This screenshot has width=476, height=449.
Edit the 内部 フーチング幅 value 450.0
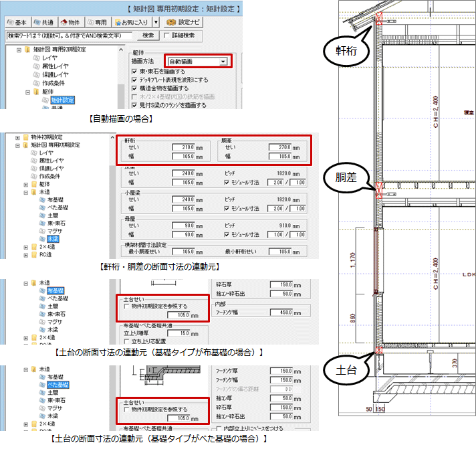[x=281, y=312]
